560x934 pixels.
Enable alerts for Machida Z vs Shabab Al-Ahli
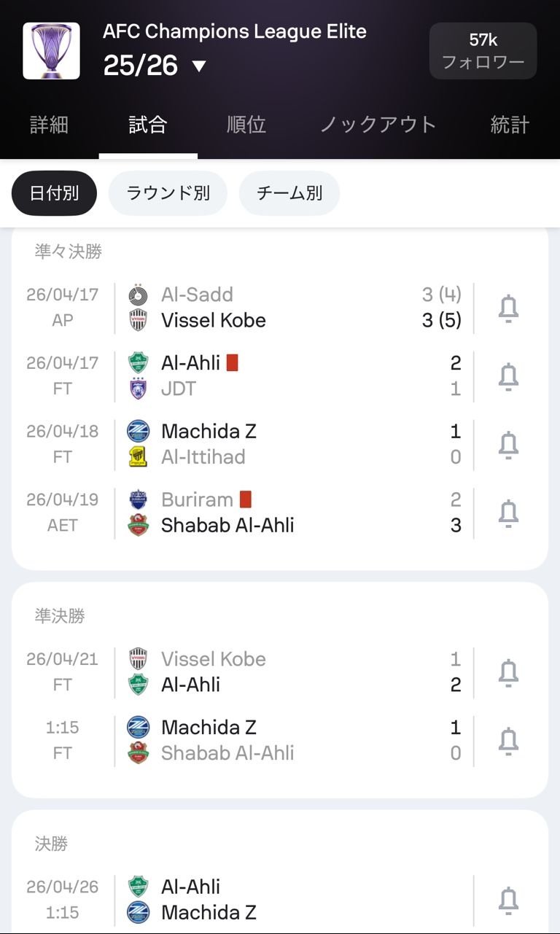coord(508,741)
